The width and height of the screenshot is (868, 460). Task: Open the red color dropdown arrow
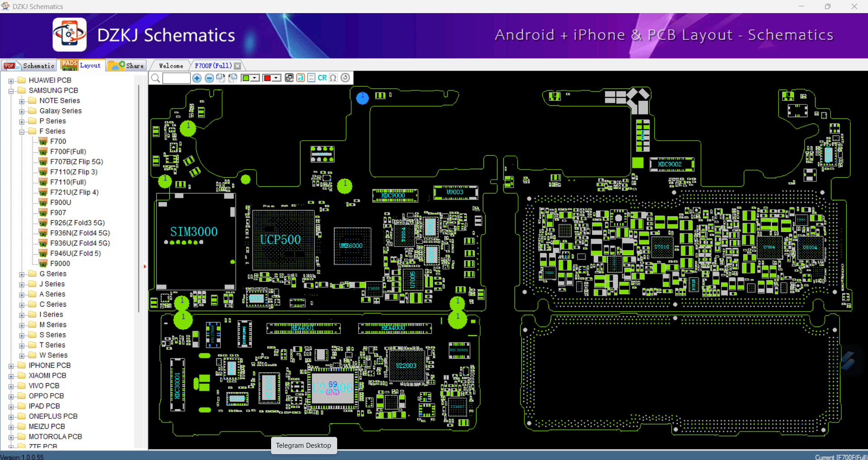[277, 78]
